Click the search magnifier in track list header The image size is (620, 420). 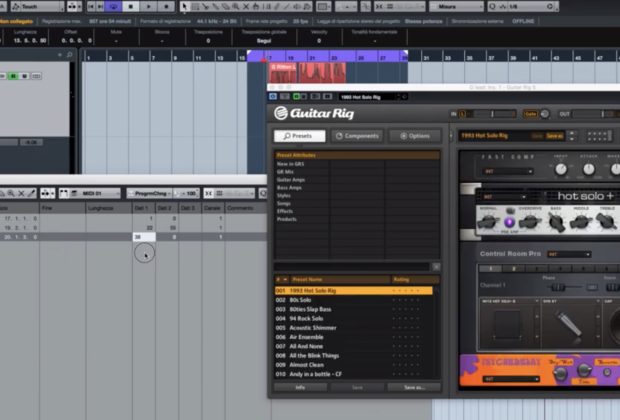70,55
